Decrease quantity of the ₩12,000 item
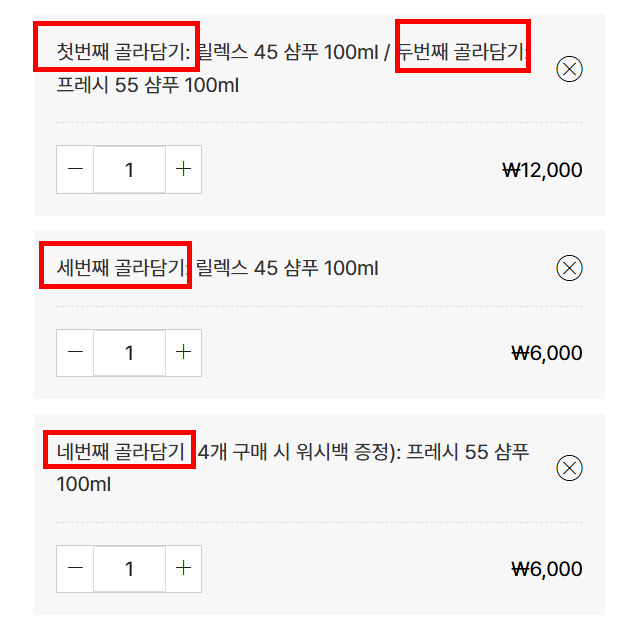The width and height of the screenshot is (622, 638). (75, 170)
